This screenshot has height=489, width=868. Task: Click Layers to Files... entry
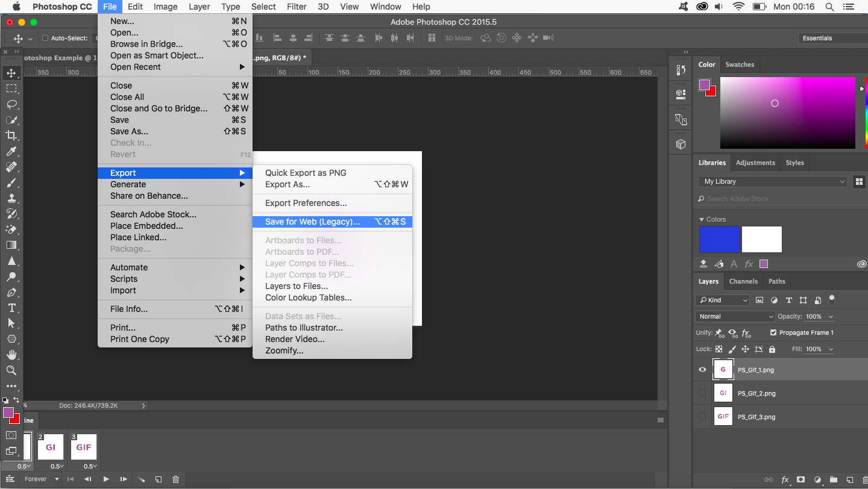[332, 286]
